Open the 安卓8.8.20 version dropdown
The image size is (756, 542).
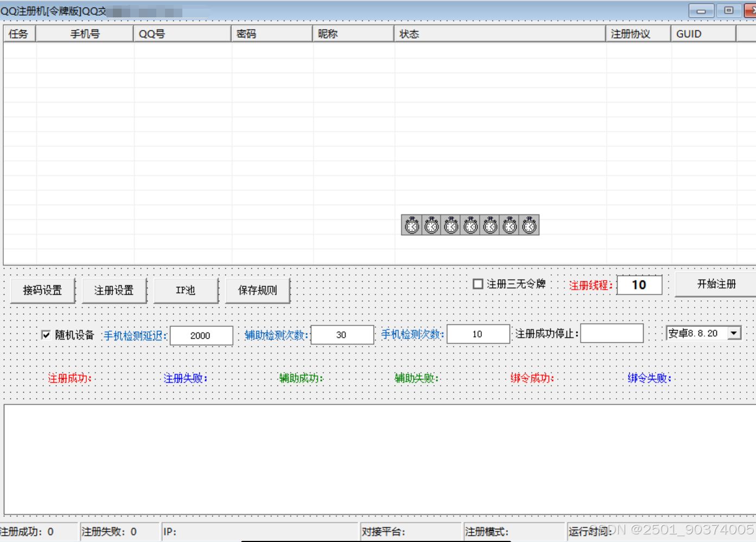click(x=735, y=332)
